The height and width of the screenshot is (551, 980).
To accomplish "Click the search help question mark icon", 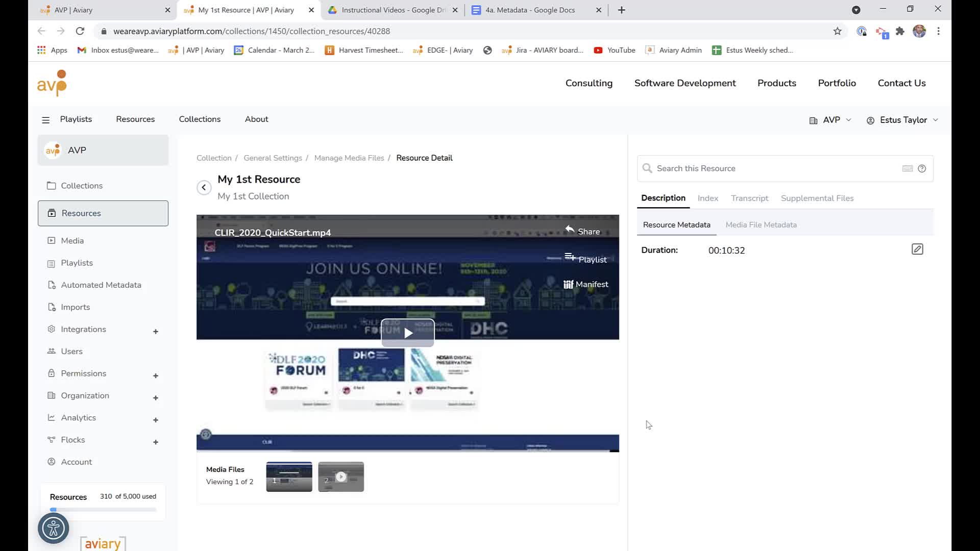I will click(922, 168).
